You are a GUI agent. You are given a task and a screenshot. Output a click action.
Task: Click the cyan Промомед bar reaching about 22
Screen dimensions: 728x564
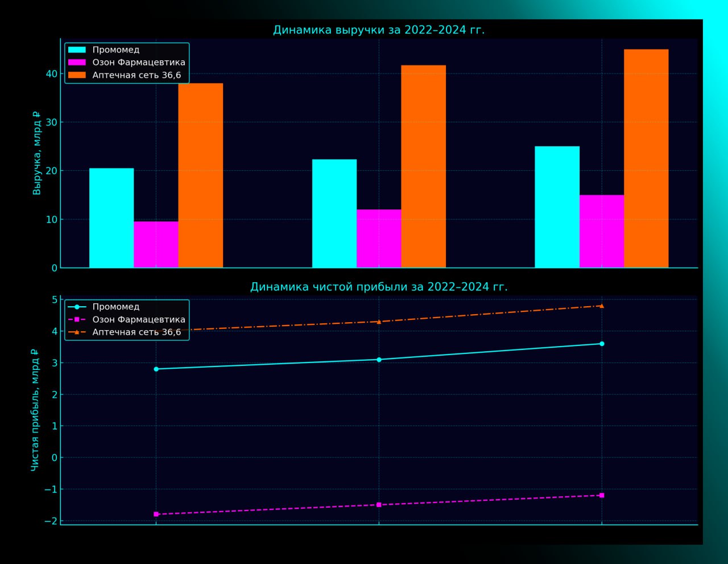tap(334, 213)
